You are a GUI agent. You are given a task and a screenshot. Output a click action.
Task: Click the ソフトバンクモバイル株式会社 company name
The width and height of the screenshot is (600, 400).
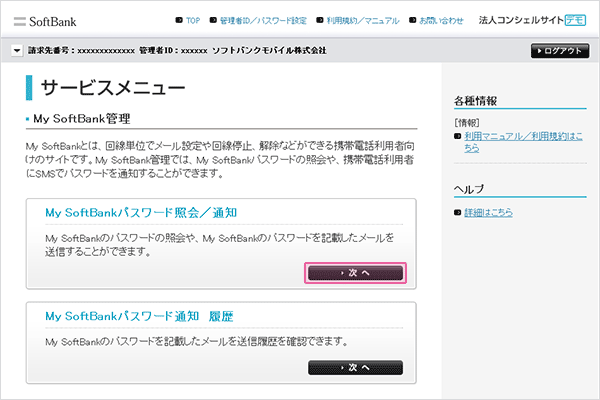[x=269, y=51]
